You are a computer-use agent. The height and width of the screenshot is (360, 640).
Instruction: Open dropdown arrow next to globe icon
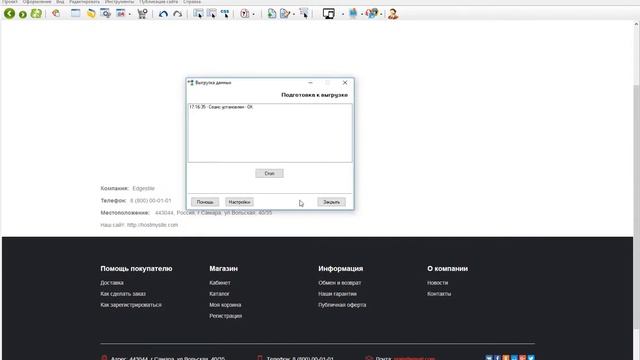pyautogui.click(x=381, y=14)
